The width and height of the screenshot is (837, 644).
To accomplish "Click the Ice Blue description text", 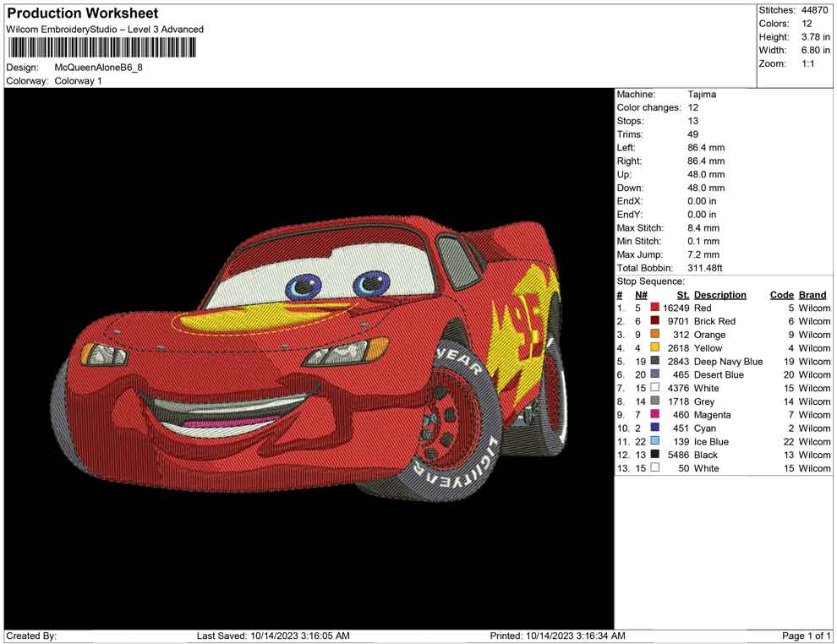I will point(711,441).
